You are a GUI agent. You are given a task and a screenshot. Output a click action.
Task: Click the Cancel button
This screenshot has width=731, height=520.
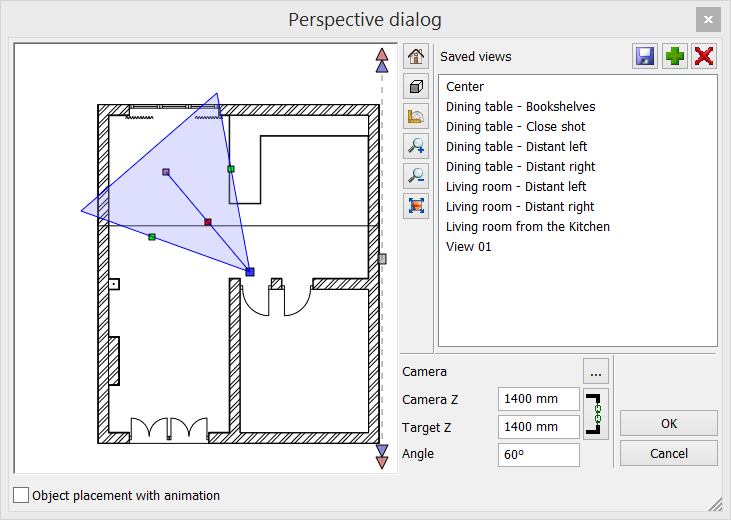668,453
